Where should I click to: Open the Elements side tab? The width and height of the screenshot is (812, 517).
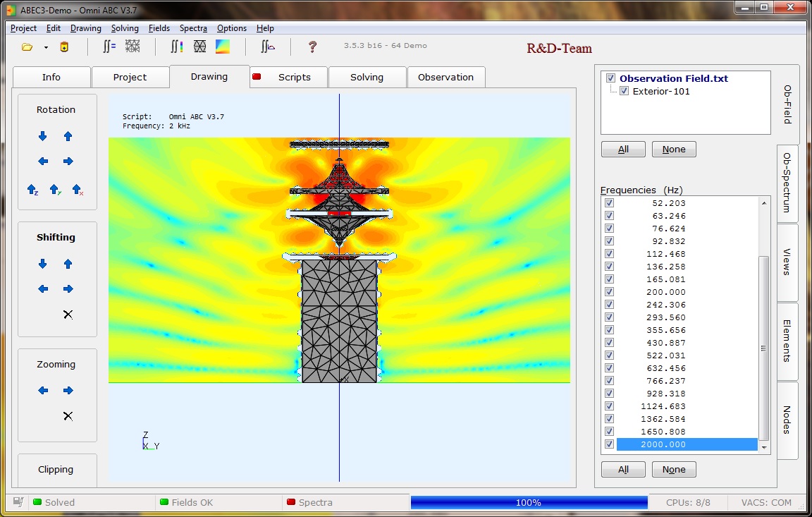click(787, 341)
